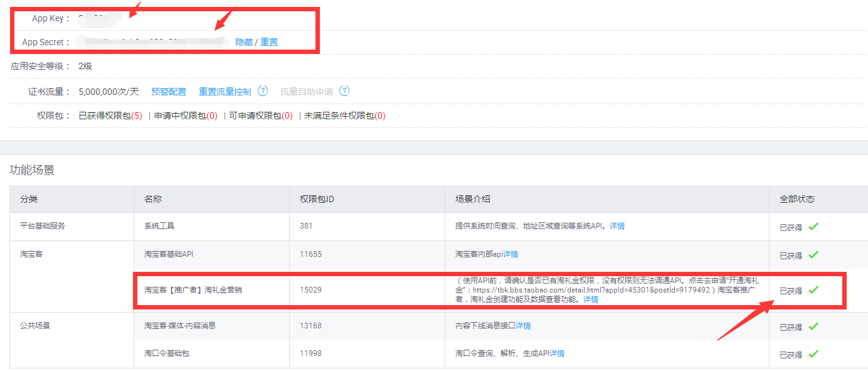Switch to 已获得权限包 tab
The image size is (868, 371).
click(110, 116)
